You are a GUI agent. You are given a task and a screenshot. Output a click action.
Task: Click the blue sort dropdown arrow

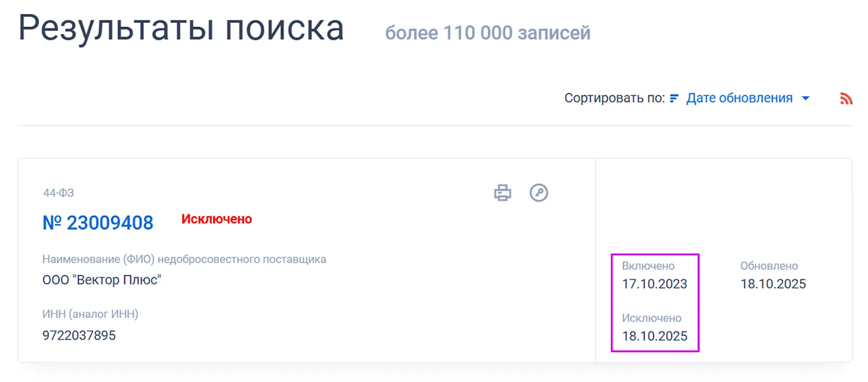806,99
